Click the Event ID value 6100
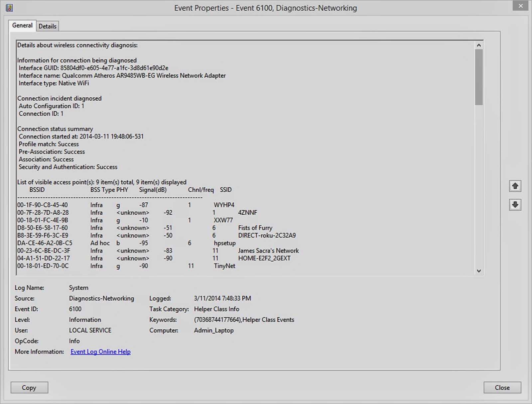Image resolution: width=532 pixels, height=404 pixels. (75, 309)
